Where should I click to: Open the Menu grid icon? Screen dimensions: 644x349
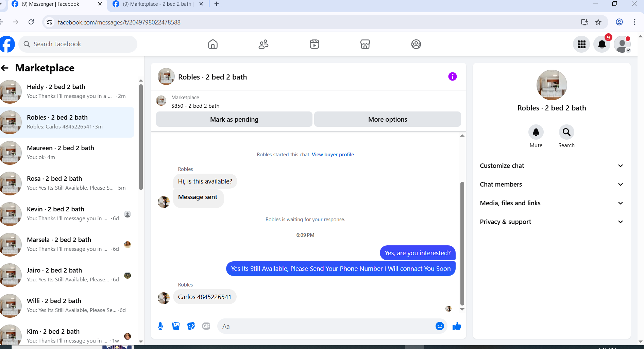581,44
